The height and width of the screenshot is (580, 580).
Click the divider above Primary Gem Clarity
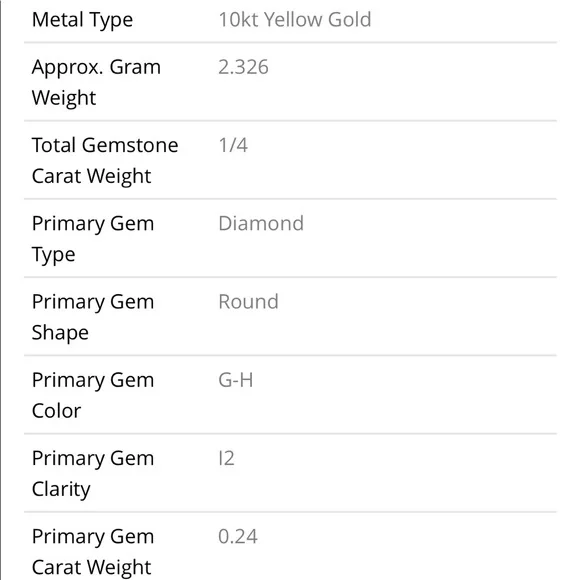coord(290,434)
